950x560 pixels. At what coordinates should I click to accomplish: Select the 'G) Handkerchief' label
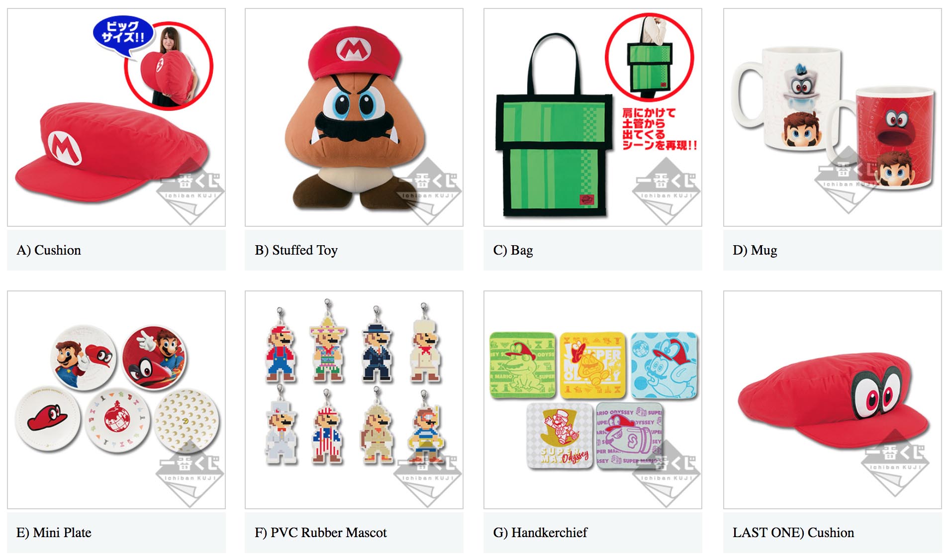coord(540,533)
